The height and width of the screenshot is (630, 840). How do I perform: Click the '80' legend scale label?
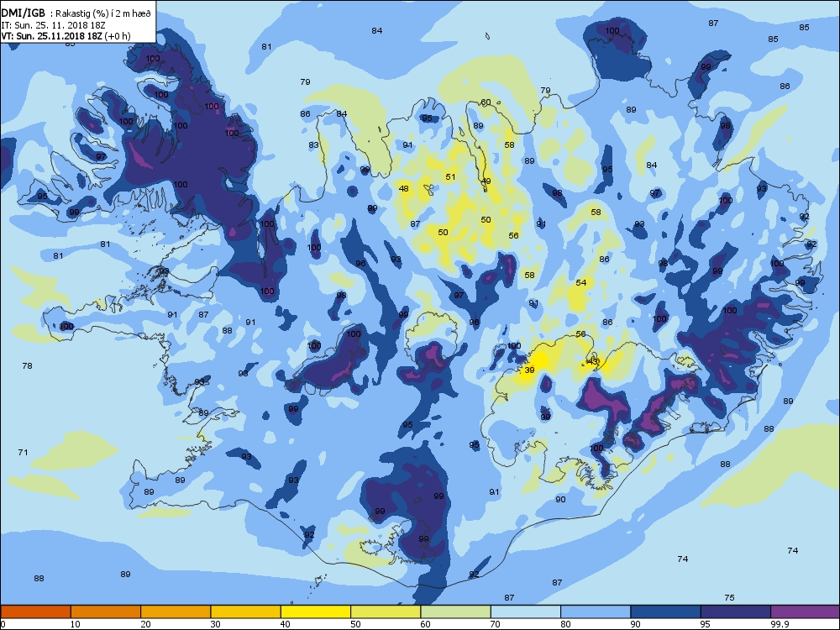tap(565, 624)
